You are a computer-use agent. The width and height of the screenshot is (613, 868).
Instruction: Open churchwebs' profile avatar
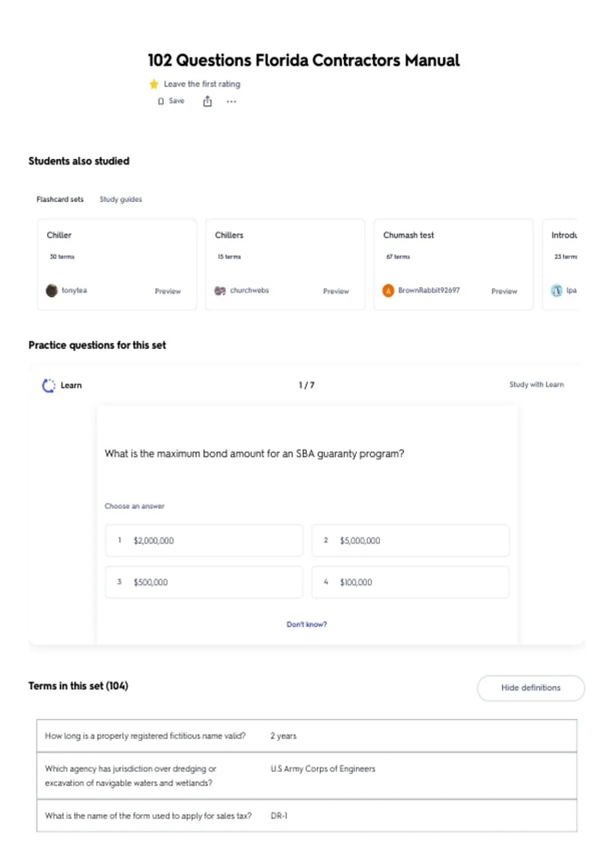pos(220,291)
